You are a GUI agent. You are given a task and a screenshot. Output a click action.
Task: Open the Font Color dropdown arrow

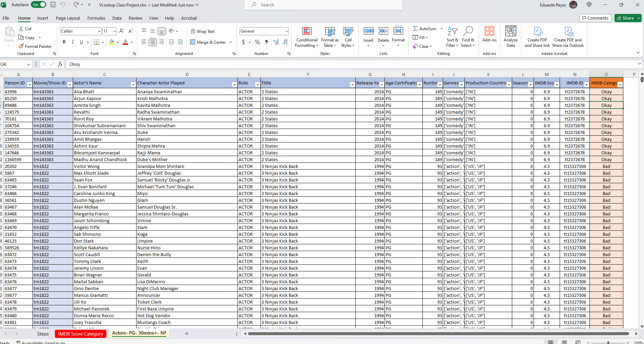pos(132,42)
